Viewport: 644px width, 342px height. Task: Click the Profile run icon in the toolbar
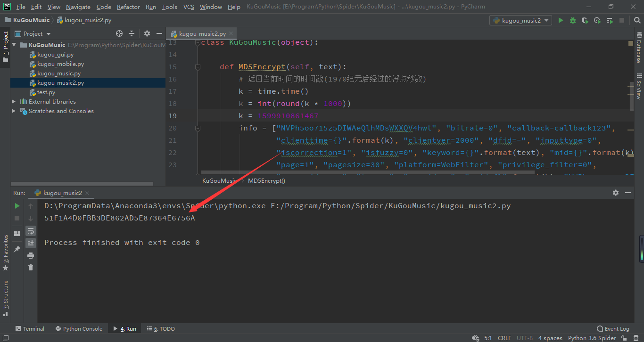tap(597, 20)
